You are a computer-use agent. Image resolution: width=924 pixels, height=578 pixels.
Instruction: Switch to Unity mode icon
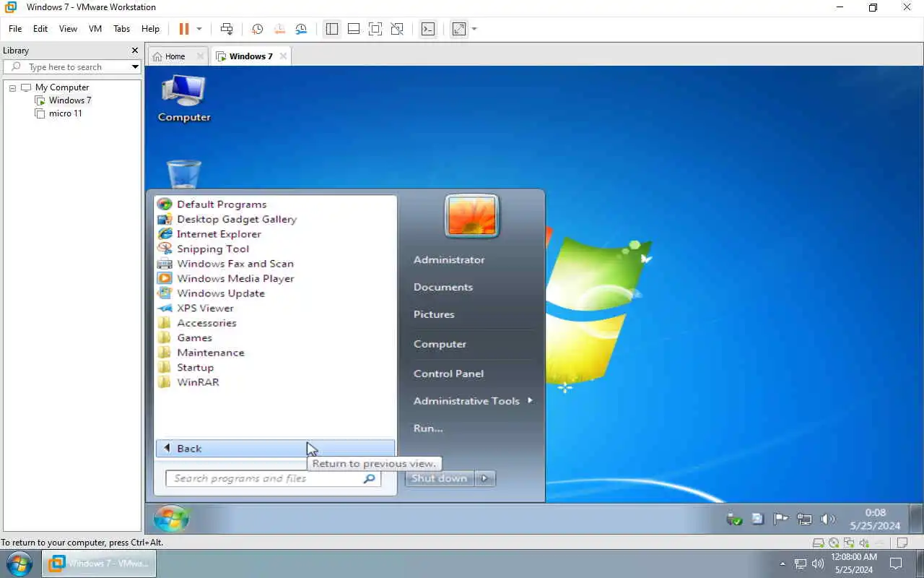click(397, 29)
